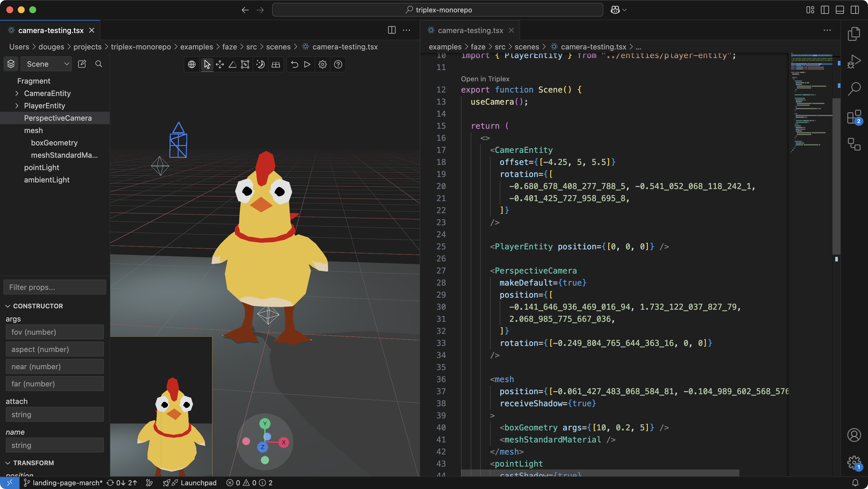Toggle grid plane icon in toolbar
Screen dimensions: 868x489
click(276, 64)
